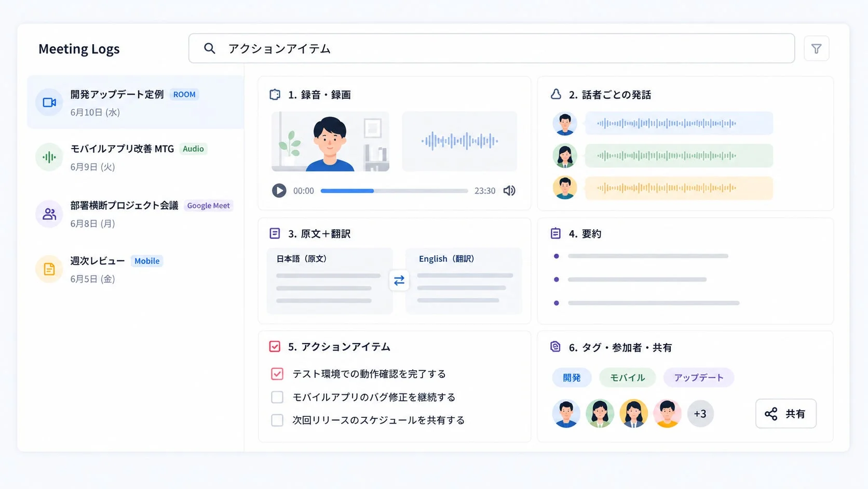
Task: Click the Meeting Logs title
Action: [79, 49]
